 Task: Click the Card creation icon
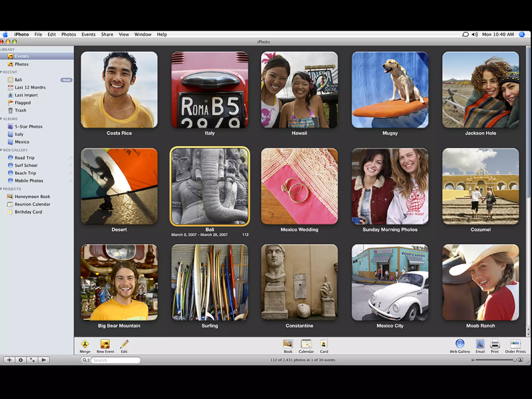pyautogui.click(x=324, y=344)
